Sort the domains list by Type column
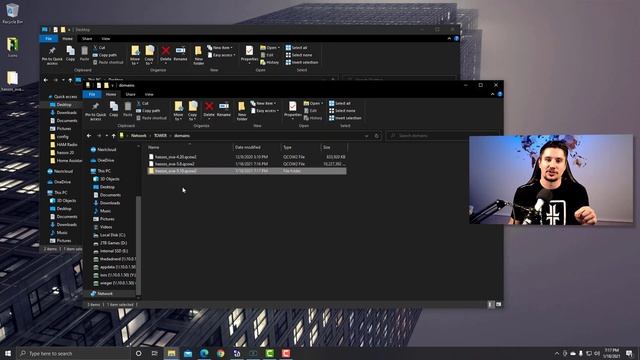The height and width of the screenshot is (360, 640). pyautogui.click(x=301, y=147)
